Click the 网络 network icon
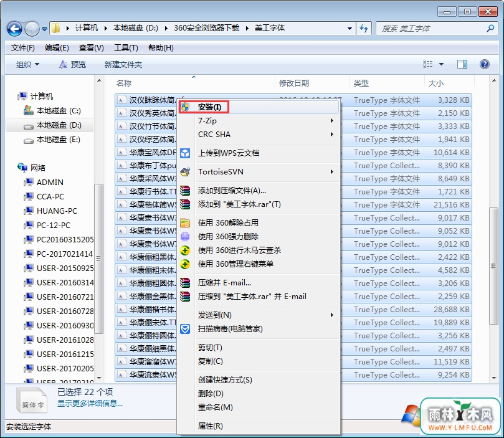504x438 pixels. coord(22,167)
